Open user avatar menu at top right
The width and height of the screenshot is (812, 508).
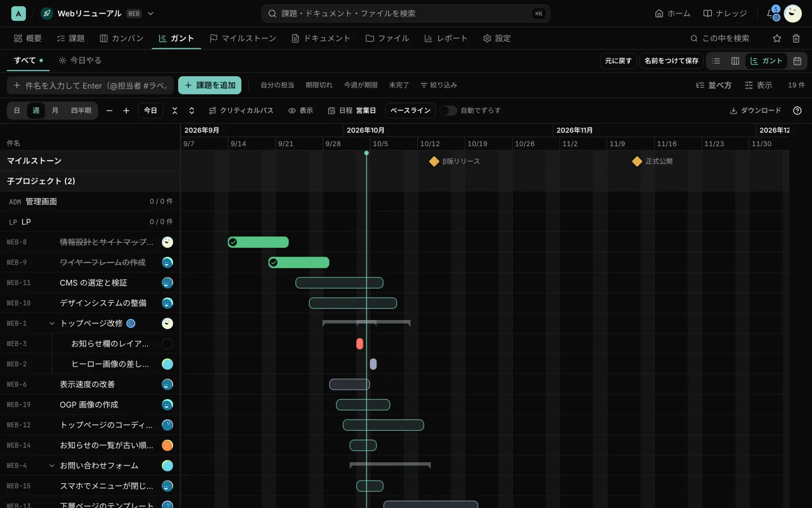793,14
